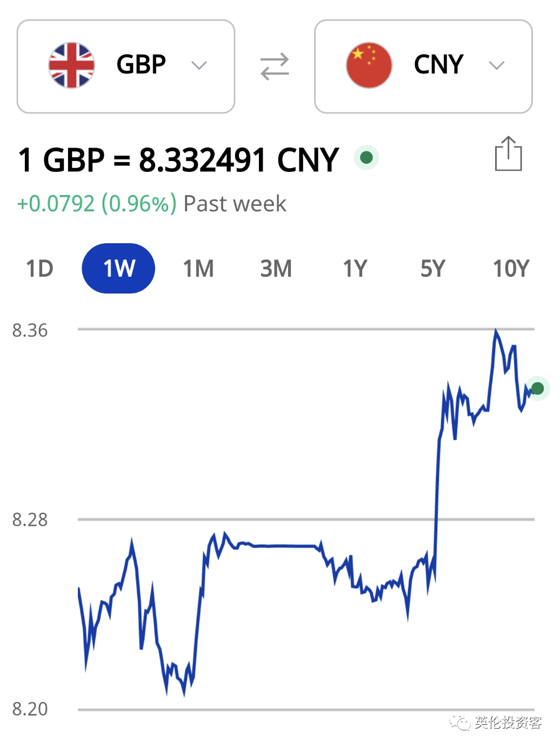The height and width of the screenshot is (747, 560).
Task: Click the chart peak near 8.36
Action: 496,330
